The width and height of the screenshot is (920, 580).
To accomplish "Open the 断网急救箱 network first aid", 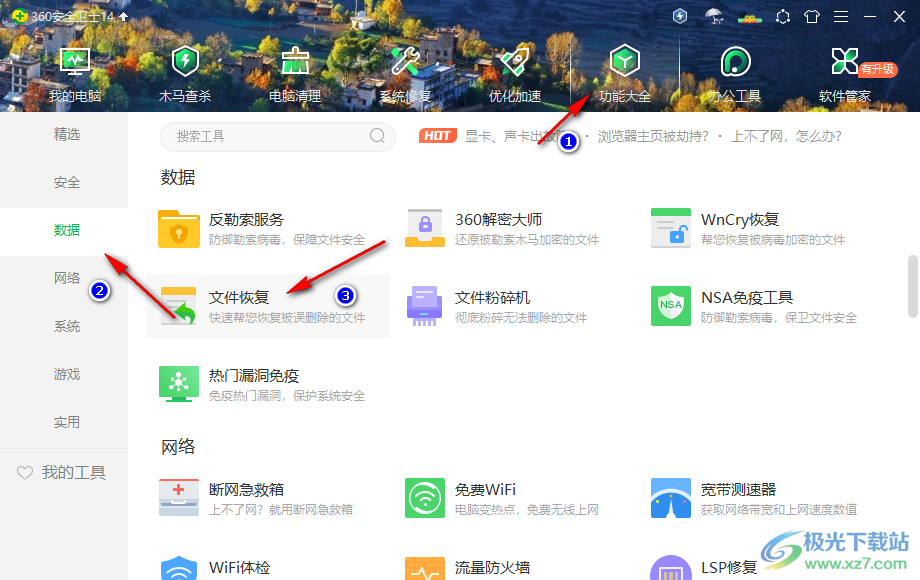I will [256, 498].
